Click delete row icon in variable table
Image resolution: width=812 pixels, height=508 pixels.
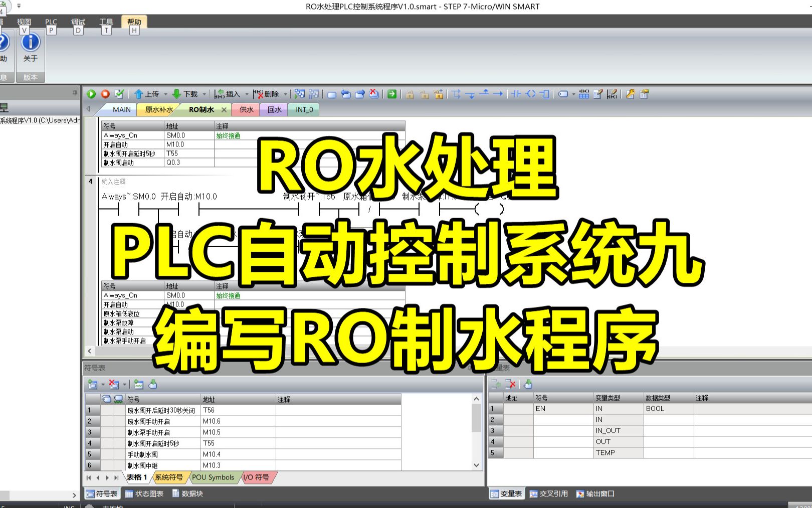(510, 384)
